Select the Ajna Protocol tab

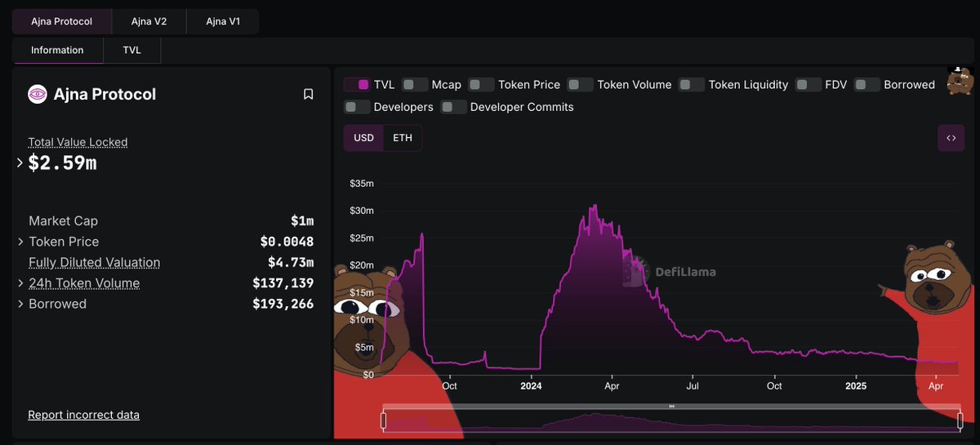click(x=61, y=21)
